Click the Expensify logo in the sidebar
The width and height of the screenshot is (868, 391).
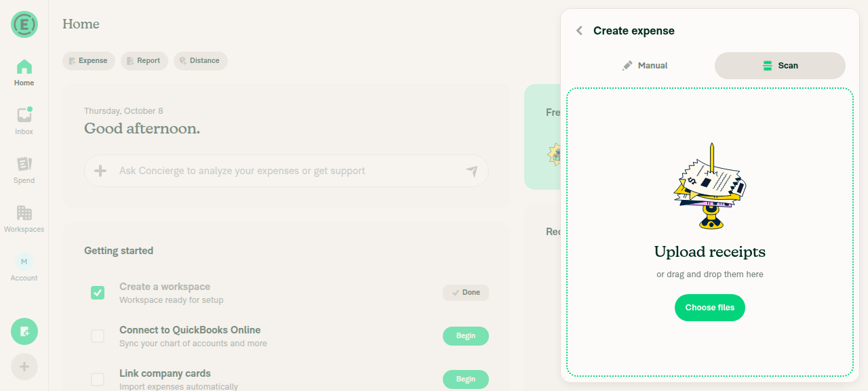(x=24, y=24)
